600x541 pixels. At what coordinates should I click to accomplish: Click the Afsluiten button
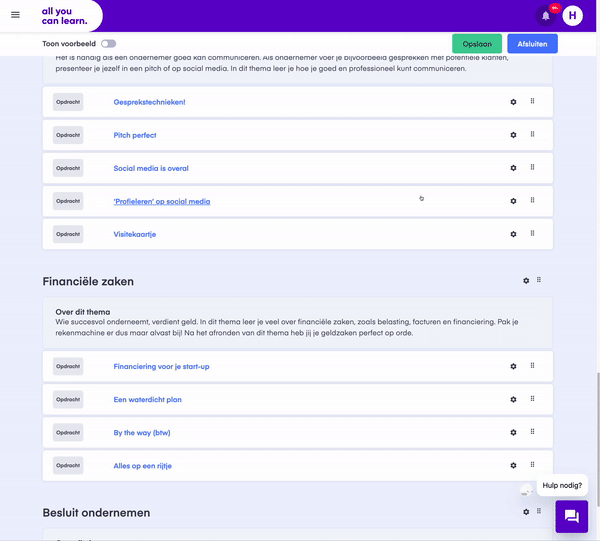(532, 44)
